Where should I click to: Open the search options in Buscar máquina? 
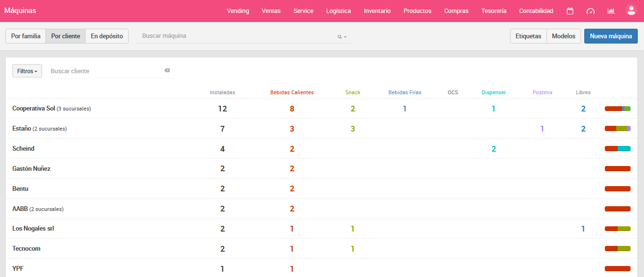click(342, 37)
